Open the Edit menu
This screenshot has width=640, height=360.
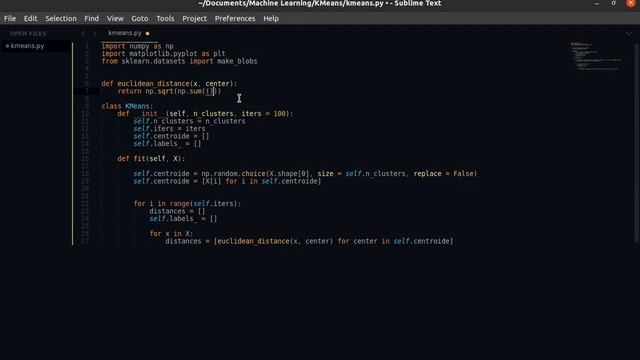click(30, 18)
